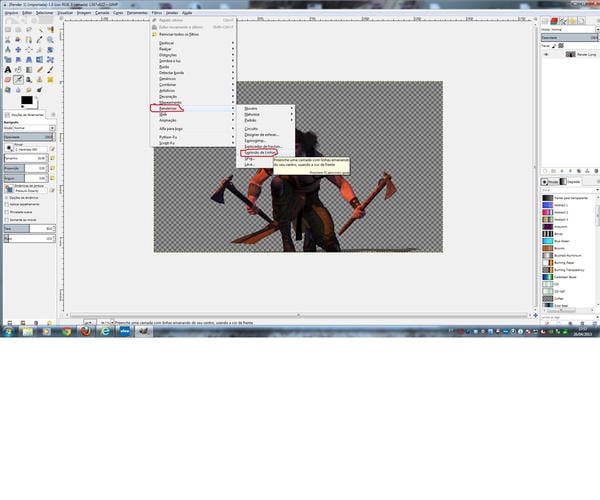This screenshot has height=500, width=600.
Task: Select the Perspective tool
Action: pyautogui.click(x=29, y=60)
